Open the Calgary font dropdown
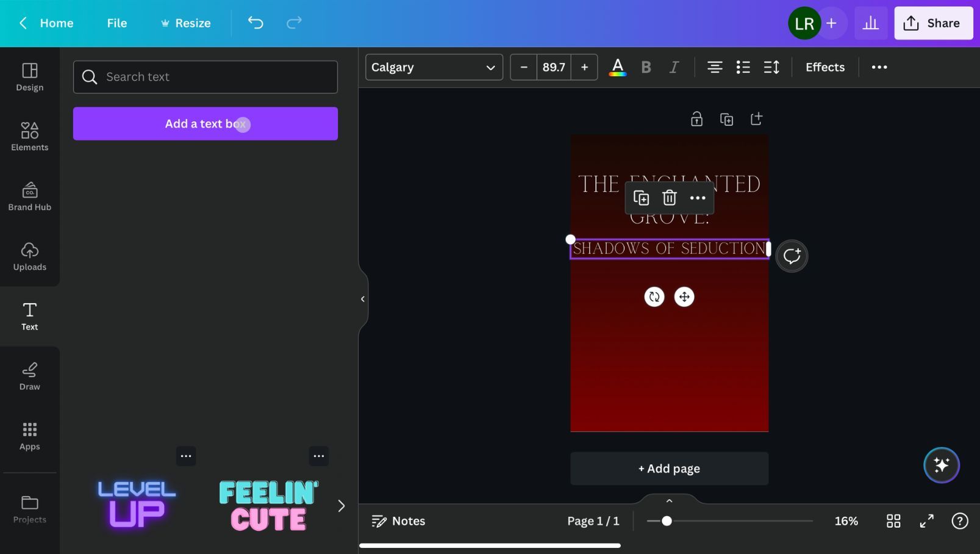Screen dimensions: 980x554 433,67
